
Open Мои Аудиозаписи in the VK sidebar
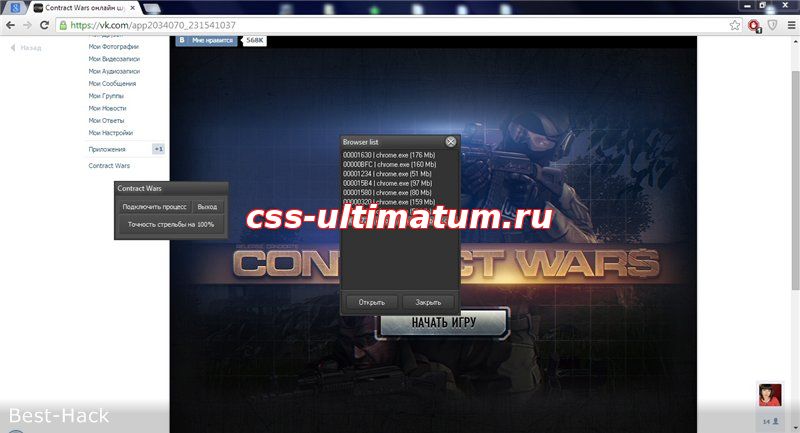[x=114, y=71]
